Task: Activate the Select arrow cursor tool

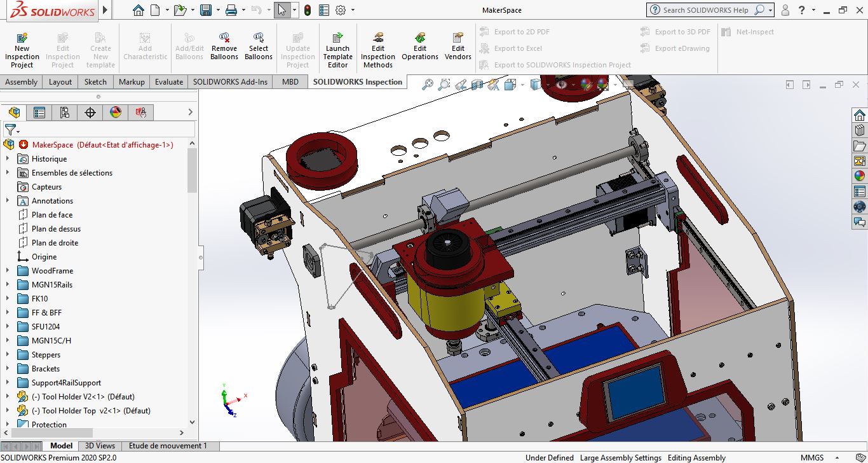Action: click(282, 10)
